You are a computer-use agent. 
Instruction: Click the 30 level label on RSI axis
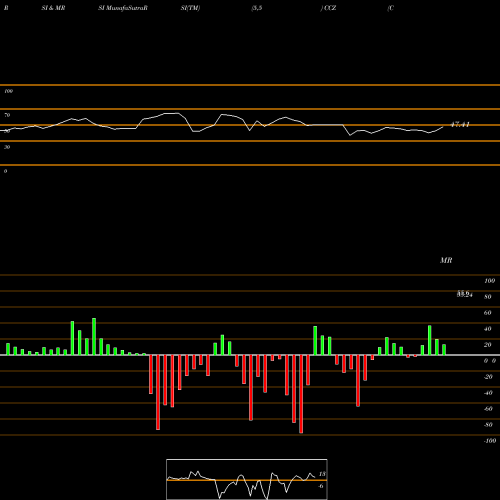tap(7, 147)
